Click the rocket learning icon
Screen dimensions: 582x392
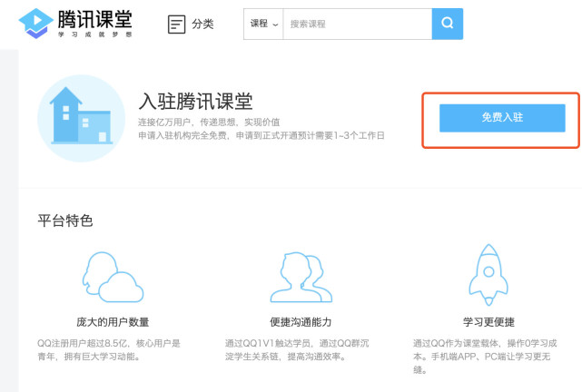tap(488, 275)
